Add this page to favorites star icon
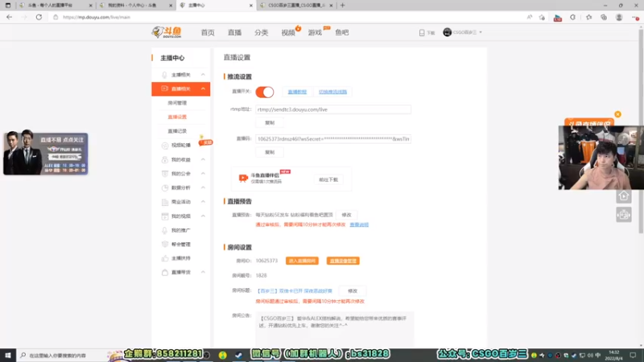The image size is (644, 362). 542,17
